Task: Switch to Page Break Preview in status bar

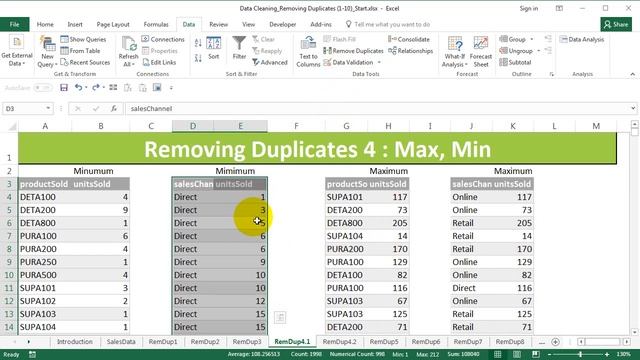Action: pyautogui.click(x=536, y=354)
